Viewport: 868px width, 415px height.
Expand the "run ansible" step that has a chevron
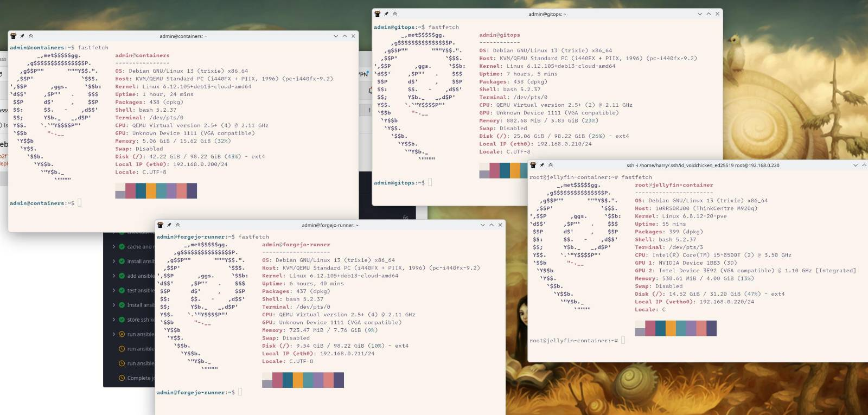coord(114,334)
